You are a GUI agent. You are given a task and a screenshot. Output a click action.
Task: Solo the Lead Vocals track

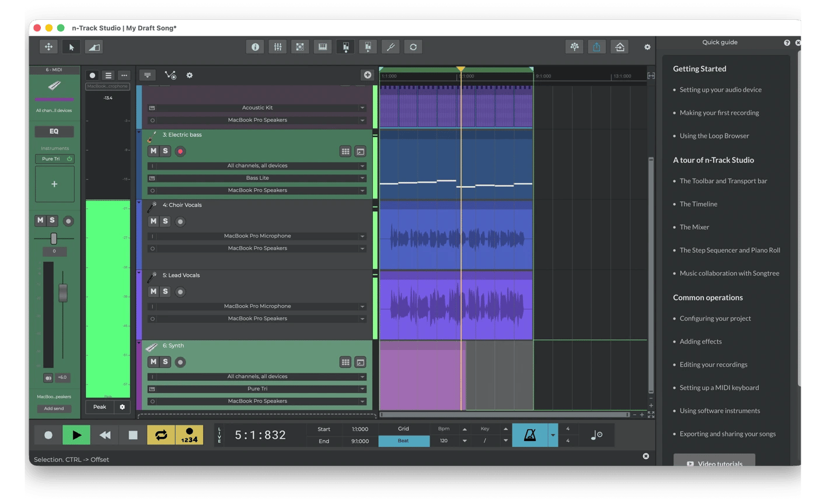165,291
